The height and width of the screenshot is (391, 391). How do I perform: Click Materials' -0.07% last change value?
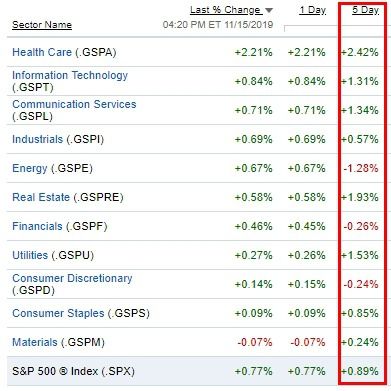point(255,342)
